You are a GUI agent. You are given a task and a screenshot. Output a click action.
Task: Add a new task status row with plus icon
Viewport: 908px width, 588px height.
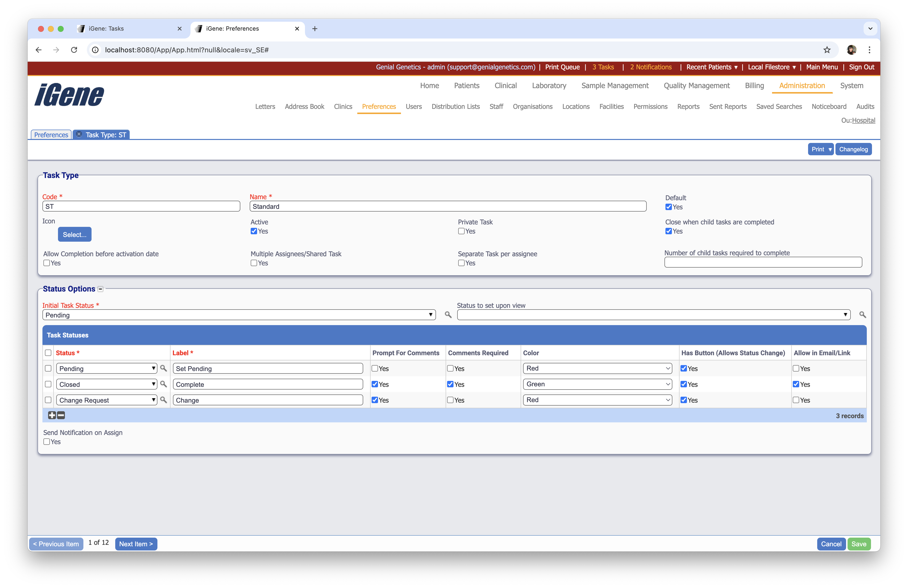[52, 415]
